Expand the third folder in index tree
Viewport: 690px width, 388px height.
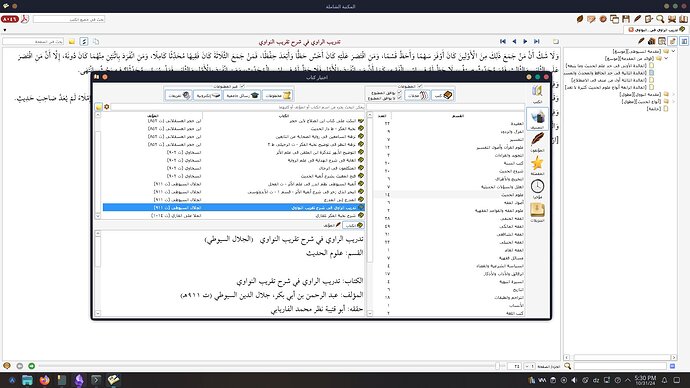pyautogui.click(x=673, y=95)
